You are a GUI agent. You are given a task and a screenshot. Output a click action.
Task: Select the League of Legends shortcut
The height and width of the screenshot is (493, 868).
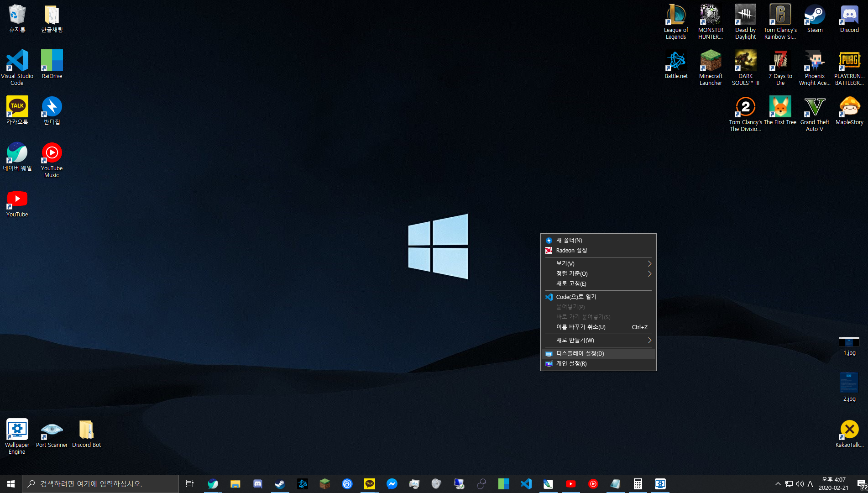pos(676,22)
